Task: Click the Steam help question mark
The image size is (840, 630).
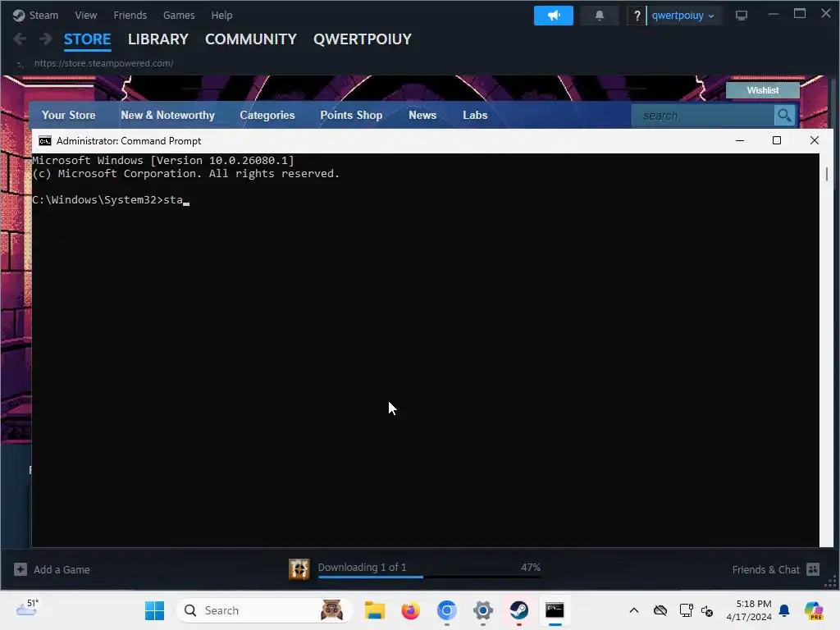Action: point(637,16)
